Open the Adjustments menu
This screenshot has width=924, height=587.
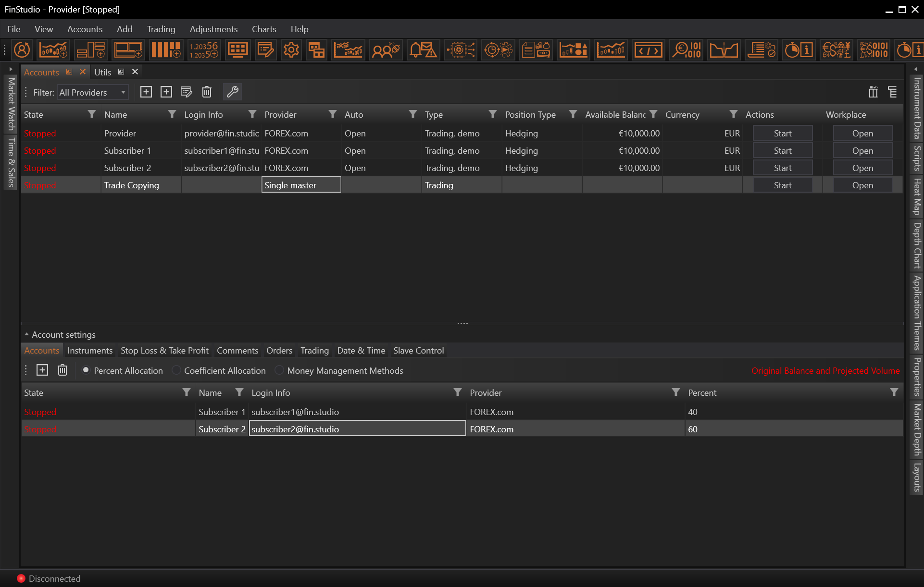(213, 29)
